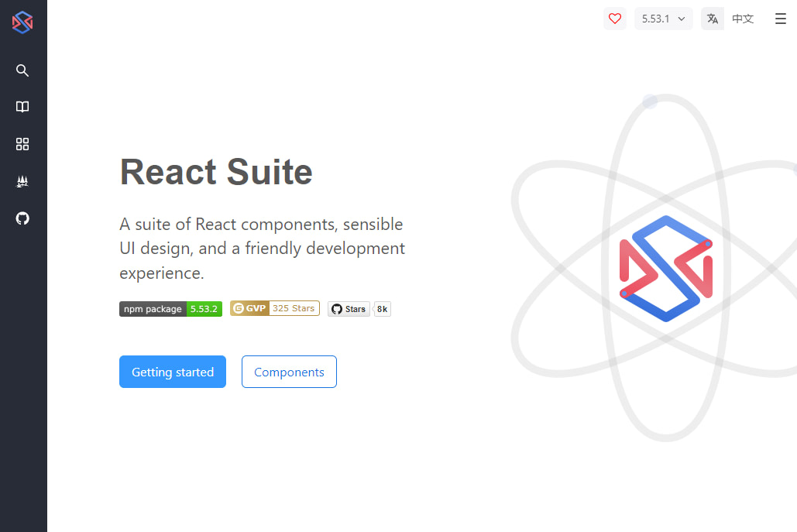
Task: Open the components grid icon in the sidebar
Action: 22,144
